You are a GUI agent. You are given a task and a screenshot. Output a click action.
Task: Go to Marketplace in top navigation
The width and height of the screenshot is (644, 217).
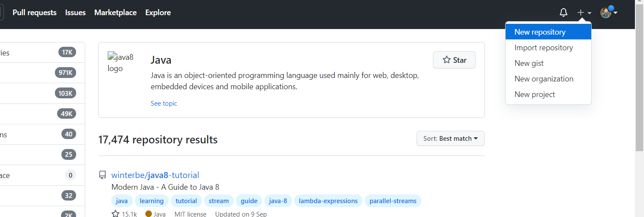[x=115, y=13]
